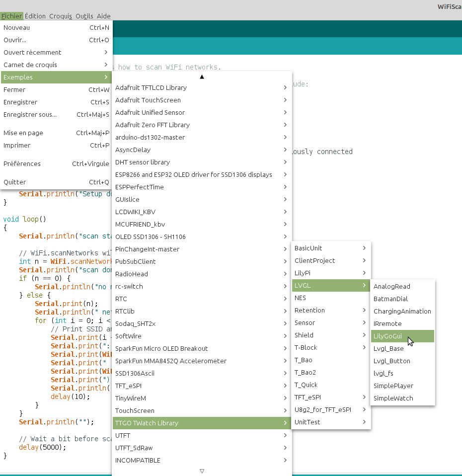Select SimpleWatch example
Image resolution: width=462 pixels, height=476 pixels.
click(402, 399)
